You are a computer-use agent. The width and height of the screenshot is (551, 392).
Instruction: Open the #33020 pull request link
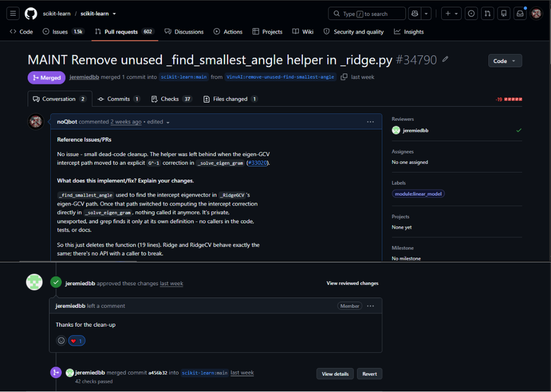(258, 163)
